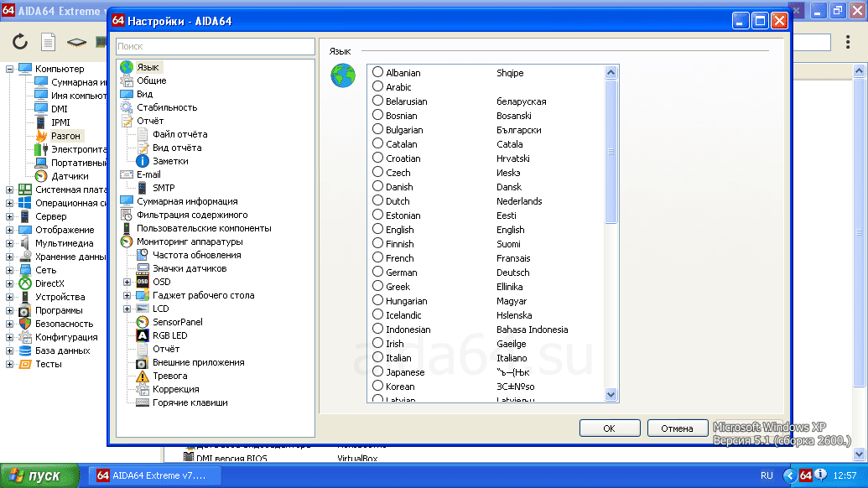Click the Операционная система Windows icon
The image size is (868, 488).
25,203
